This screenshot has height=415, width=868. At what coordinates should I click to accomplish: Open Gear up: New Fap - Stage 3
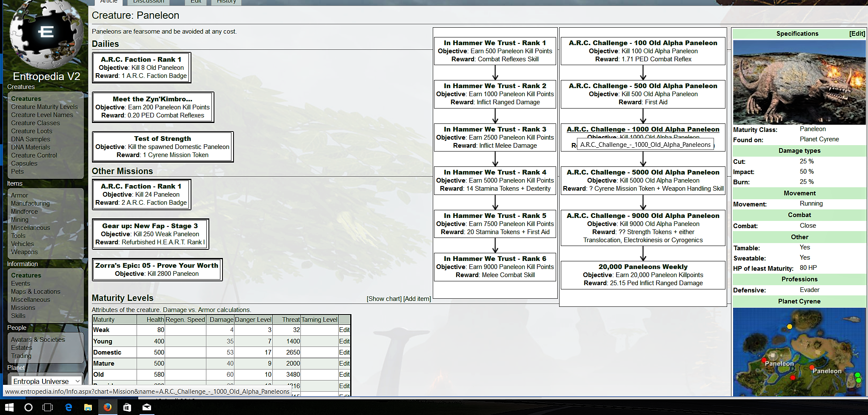pyautogui.click(x=150, y=226)
